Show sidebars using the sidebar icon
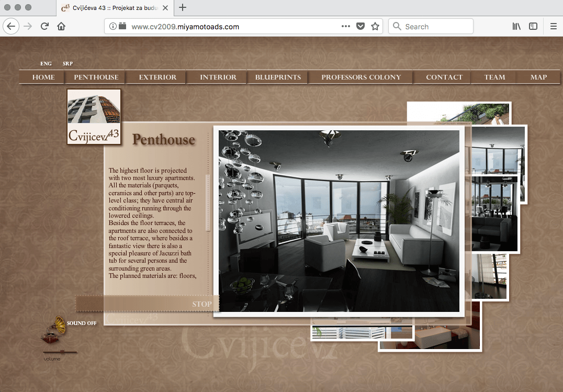563x392 pixels. [533, 26]
